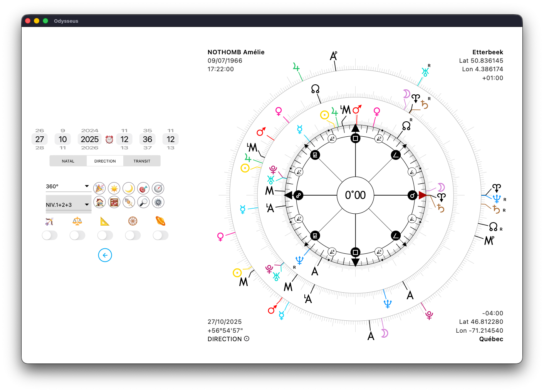This screenshot has width=544, height=392.
Task: Open the compass icon button
Action: [x=158, y=188]
